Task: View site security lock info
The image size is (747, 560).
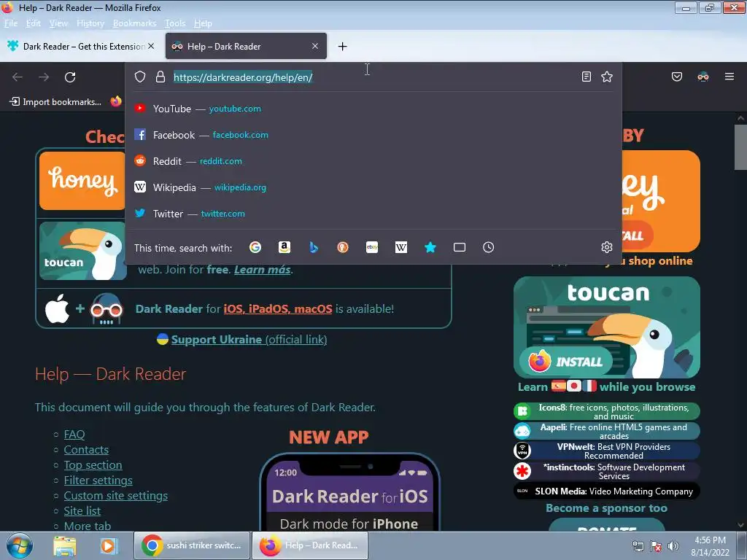Action: point(160,77)
